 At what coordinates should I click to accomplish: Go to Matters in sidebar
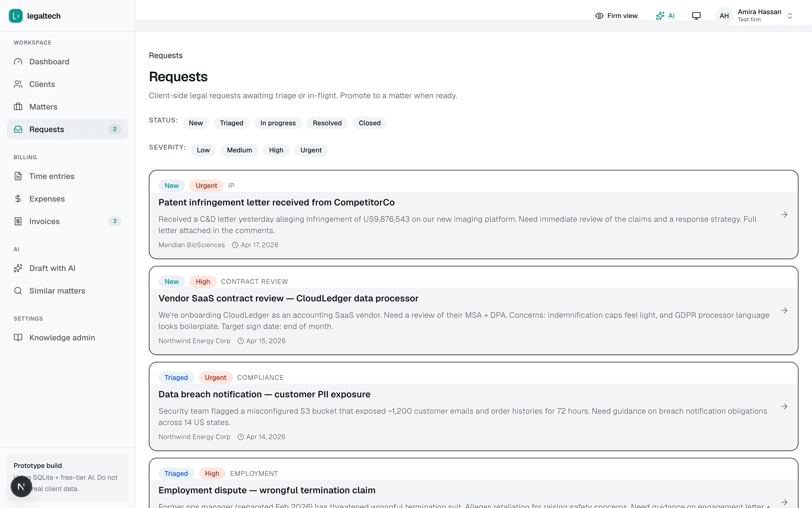(x=67, y=106)
